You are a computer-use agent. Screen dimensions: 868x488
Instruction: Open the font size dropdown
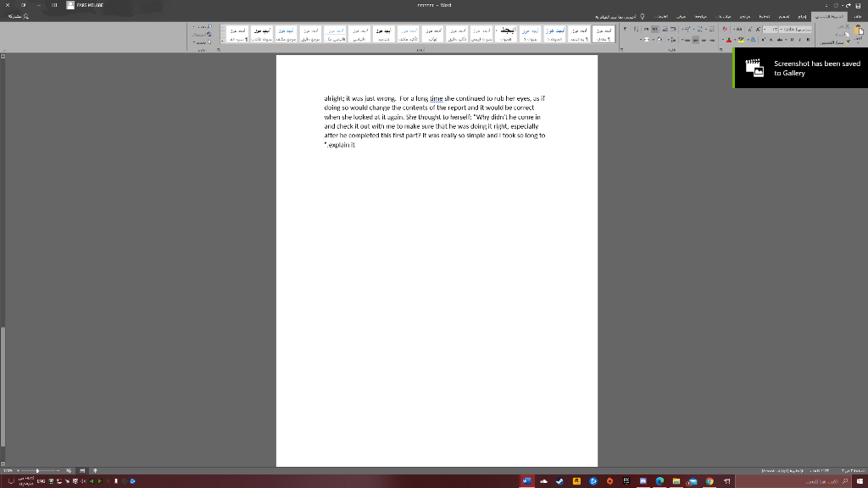pyautogui.click(x=765, y=30)
